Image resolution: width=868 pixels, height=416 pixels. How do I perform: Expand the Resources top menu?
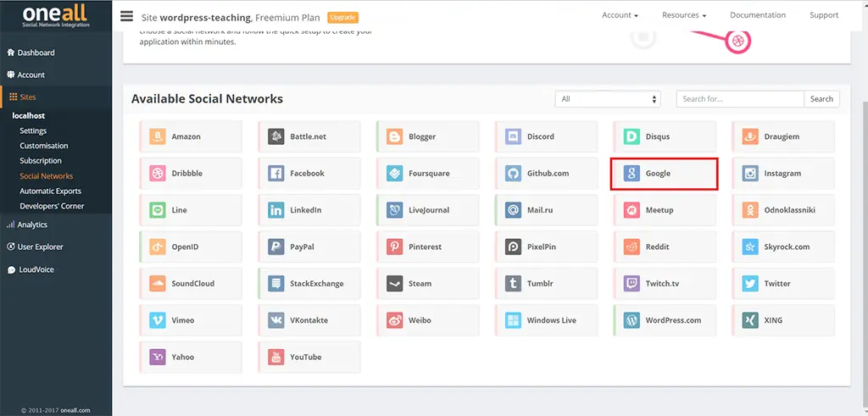tap(684, 15)
